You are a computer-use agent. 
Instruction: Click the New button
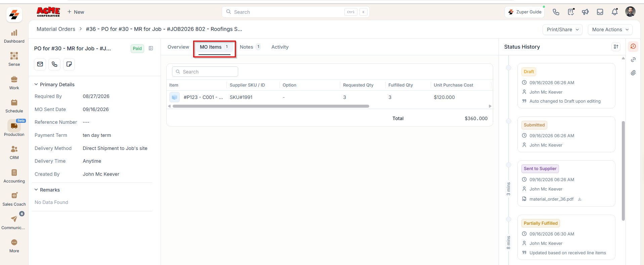pyautogui.click(x=76, y=12)
